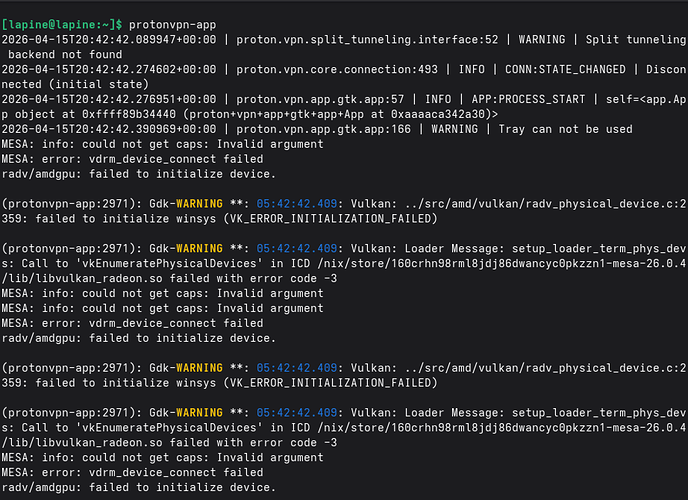Click the shell prompt [lapine@lapine:~]$
688x500 pixels.
click(62, 25)
